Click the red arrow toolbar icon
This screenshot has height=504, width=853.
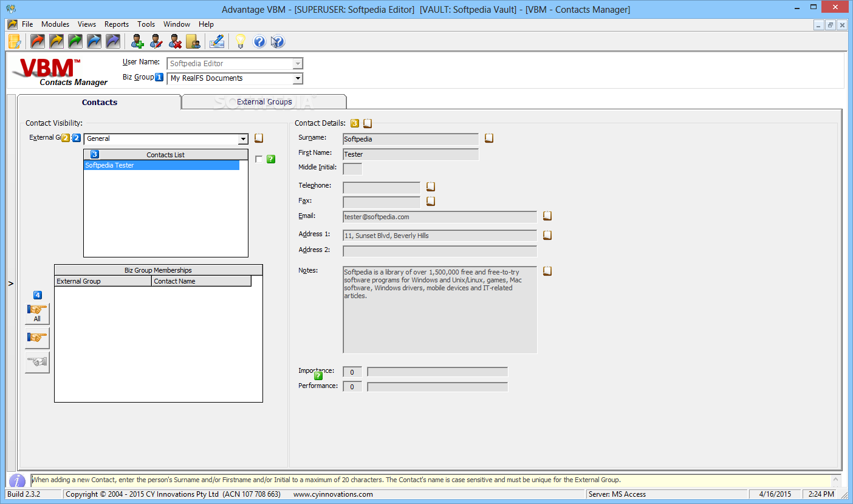point(38,41)
